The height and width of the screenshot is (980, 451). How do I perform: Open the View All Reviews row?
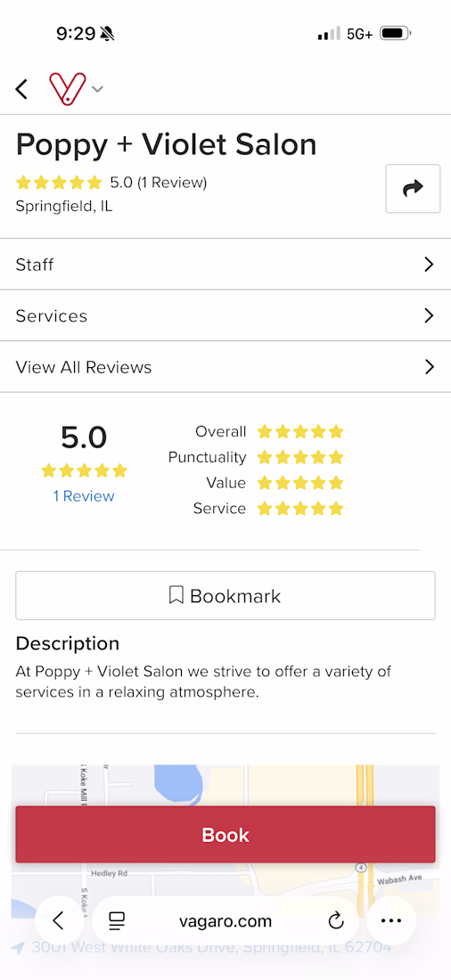(225, 367)
